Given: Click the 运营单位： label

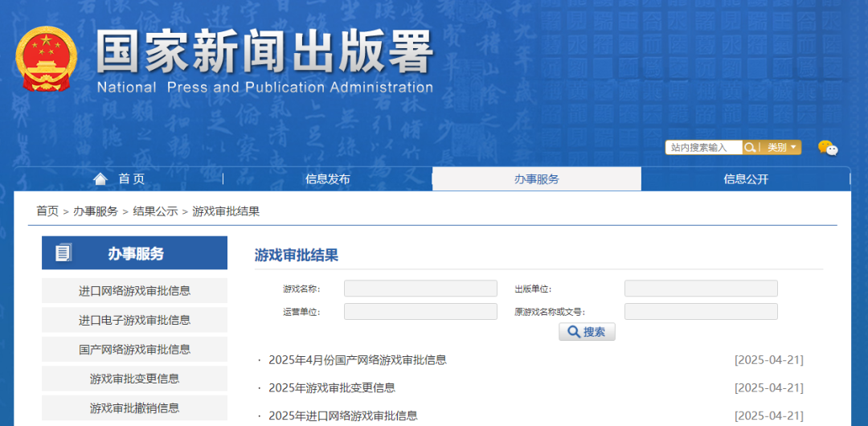Looking at the screenshot, I should tap(301, 312).
